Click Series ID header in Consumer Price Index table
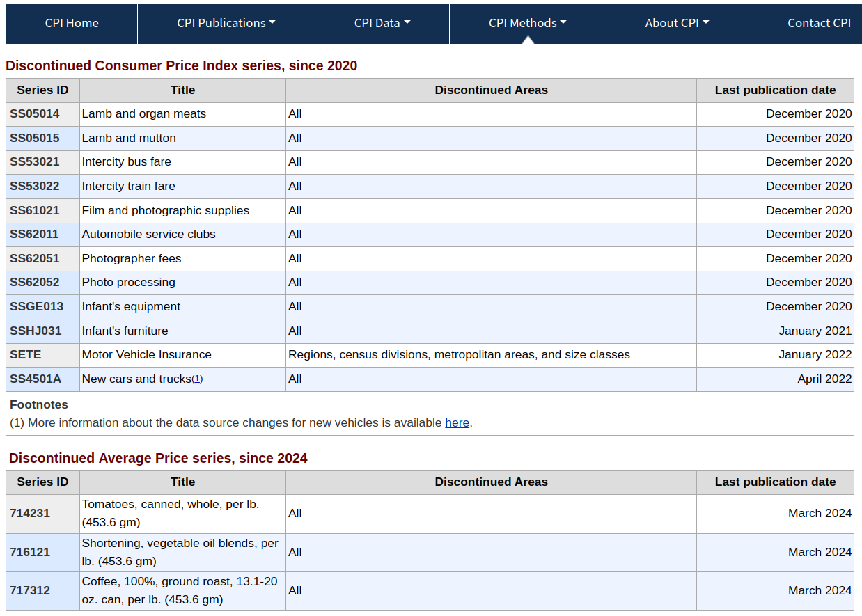 point(42,90)
